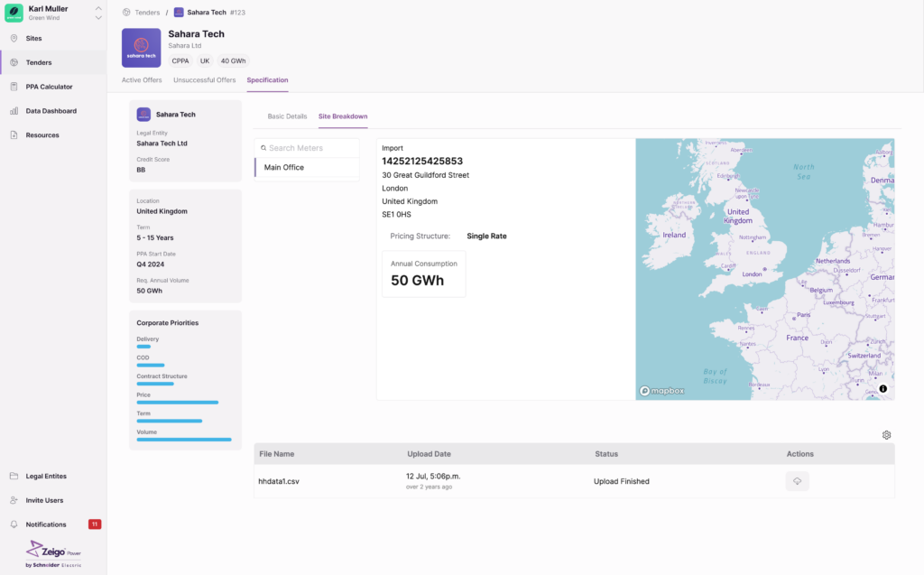Click the map info icon
Viewport: 924px width, 575px height.
tap(882, 389)
